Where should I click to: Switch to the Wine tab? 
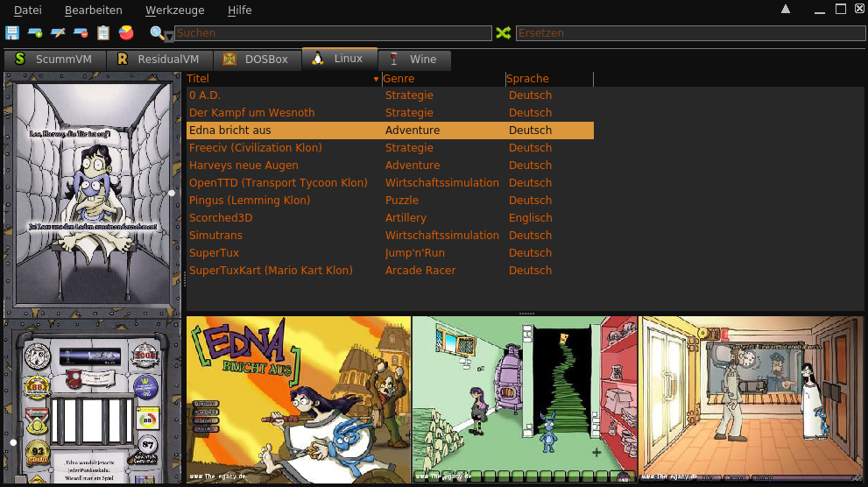click(x=414, y=60)
